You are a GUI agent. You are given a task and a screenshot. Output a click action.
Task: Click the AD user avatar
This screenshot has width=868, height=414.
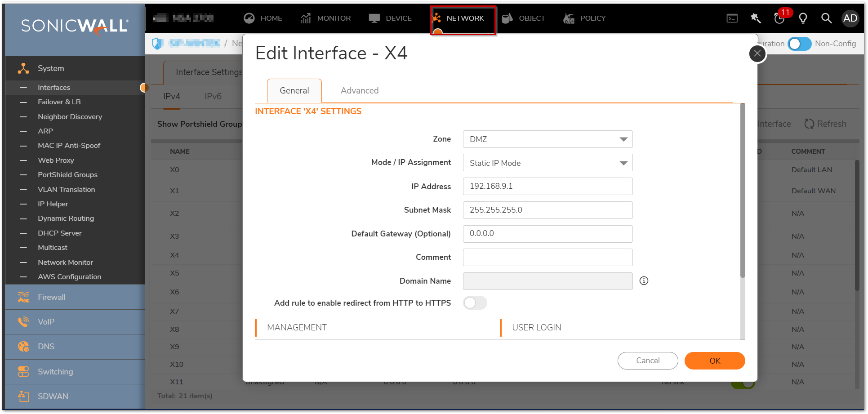[x=850, y=18]
